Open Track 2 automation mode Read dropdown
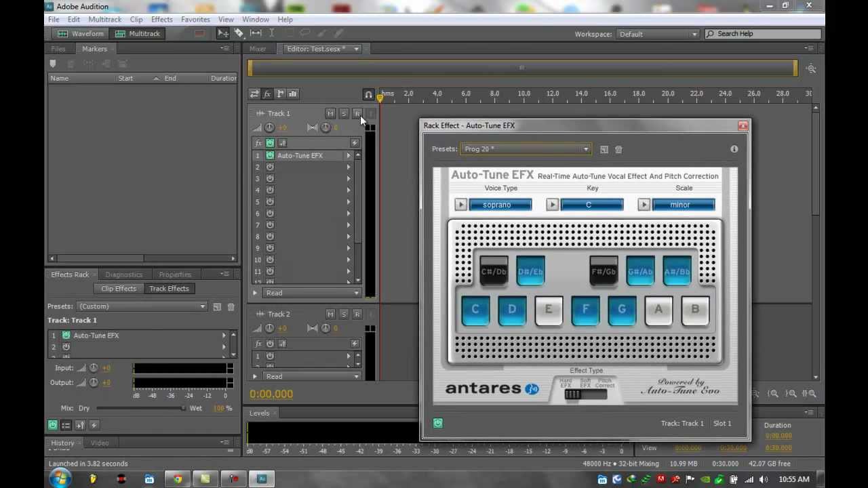 [313, 376]
